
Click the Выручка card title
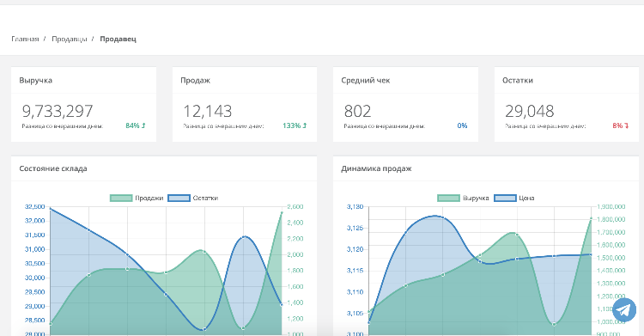pos(36,80)
